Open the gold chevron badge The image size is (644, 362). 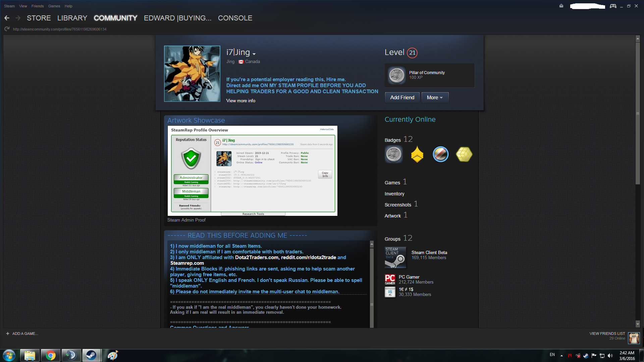pyautogui.click(x=417, y=155)
